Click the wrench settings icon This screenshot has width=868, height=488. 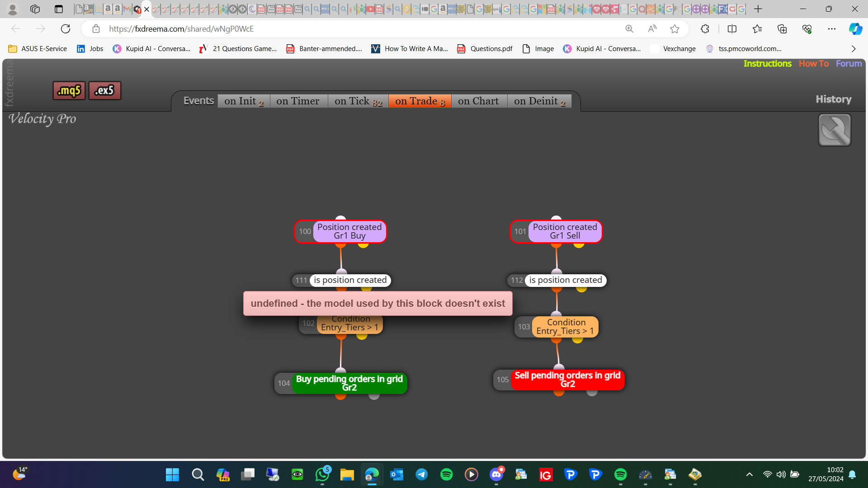click(835, 130)
